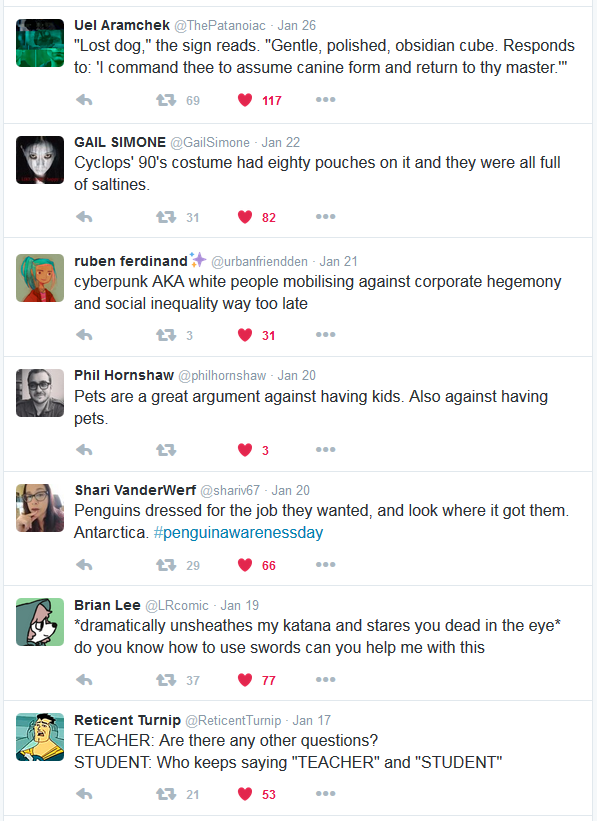The height and width of the screenshot is (821, 597).
Task: Open more menu on Uel Aramchek's tweet
Action: click(x=325, y=99)
